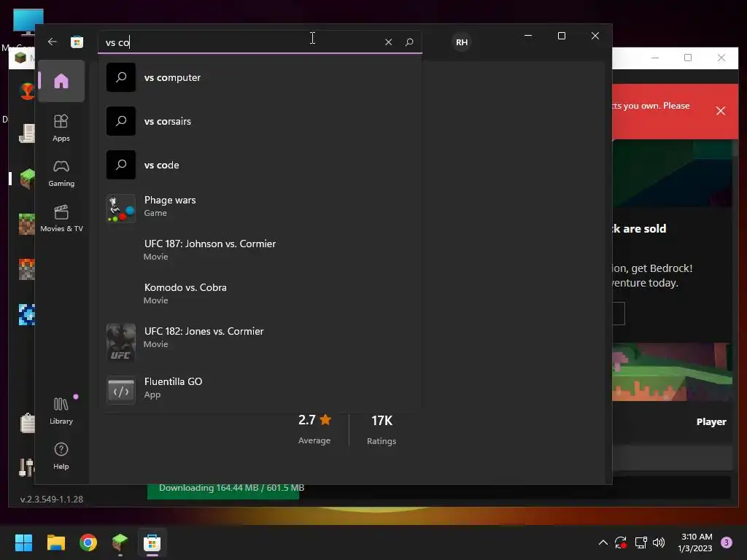The image size is (747, 560).
Task: Open the Fluentilla GO app result
Action: click(260, 389)
